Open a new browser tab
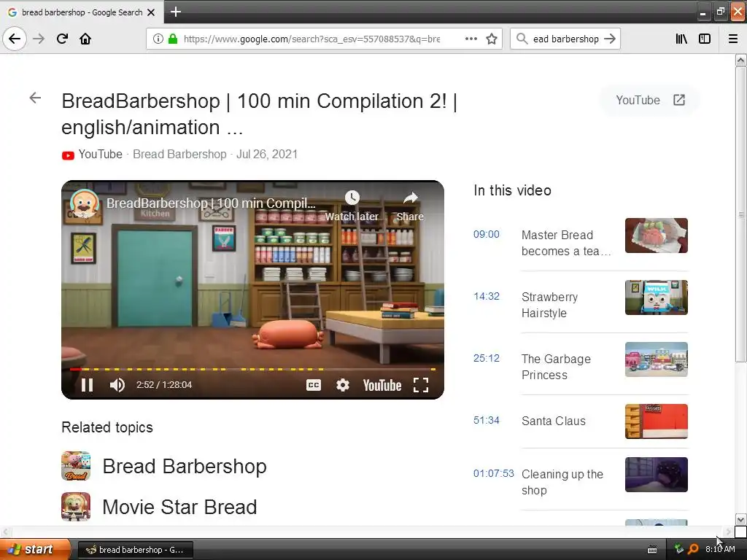This screenshot has width=747, height=560. tap(175, 12)
